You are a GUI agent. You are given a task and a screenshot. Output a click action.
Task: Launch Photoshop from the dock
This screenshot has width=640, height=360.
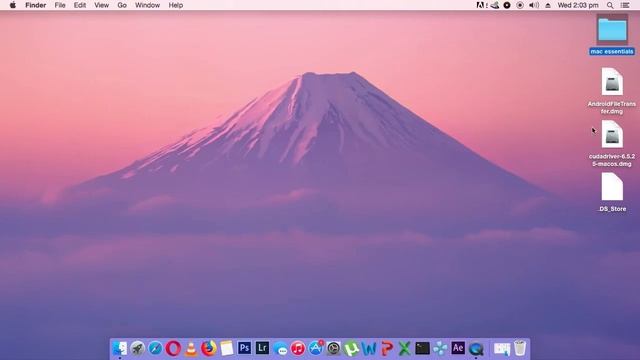(244, 348)
